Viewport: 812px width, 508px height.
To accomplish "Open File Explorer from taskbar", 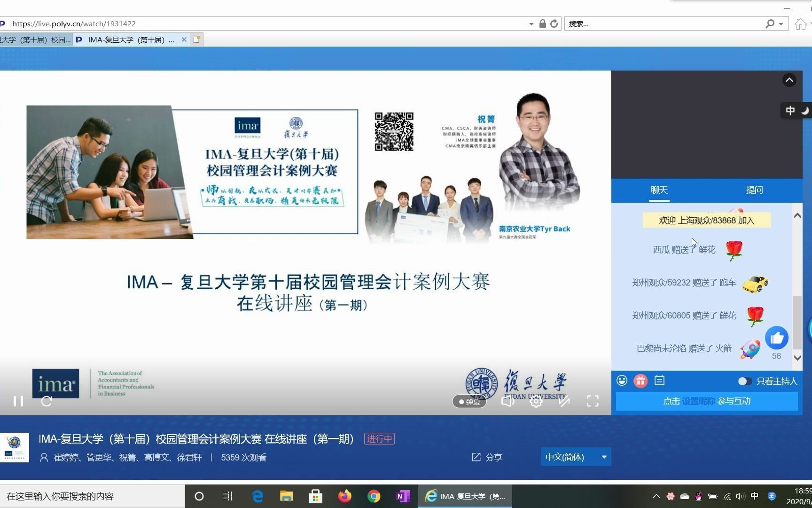I will pos(286,496).
